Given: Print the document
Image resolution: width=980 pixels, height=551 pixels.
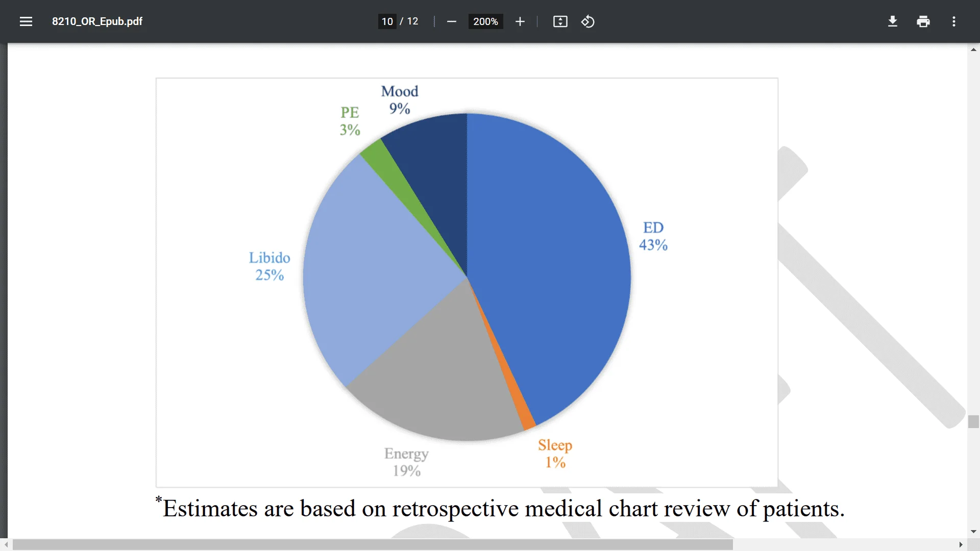Looking at the screenshot, I should 923,21.
